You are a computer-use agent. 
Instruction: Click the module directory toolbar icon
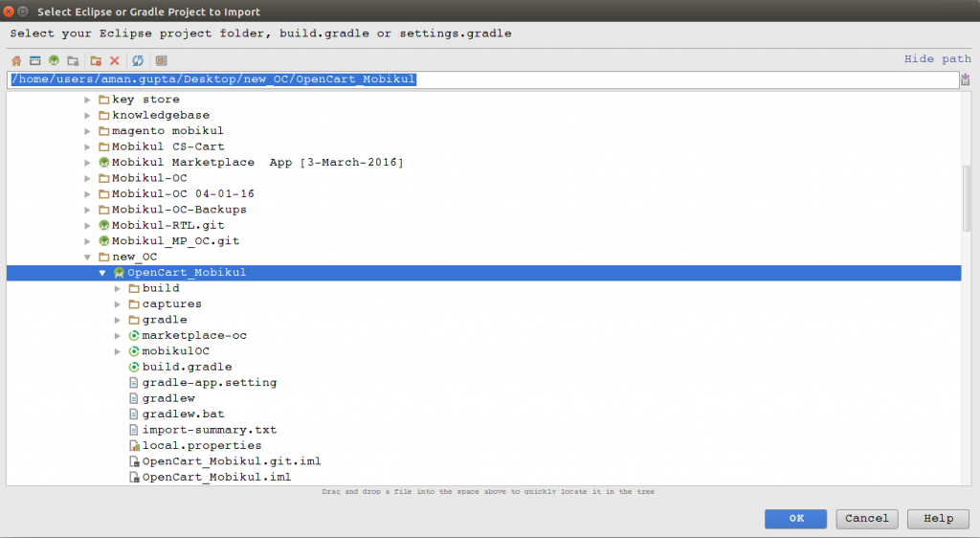coord(73,60)
